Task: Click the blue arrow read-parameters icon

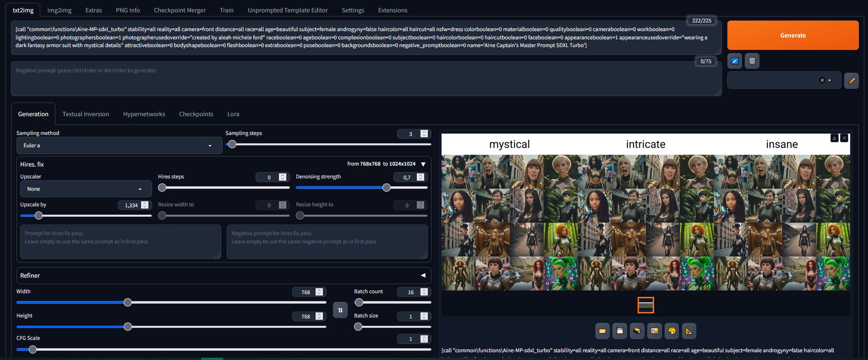Action: [x=735, y=61]
